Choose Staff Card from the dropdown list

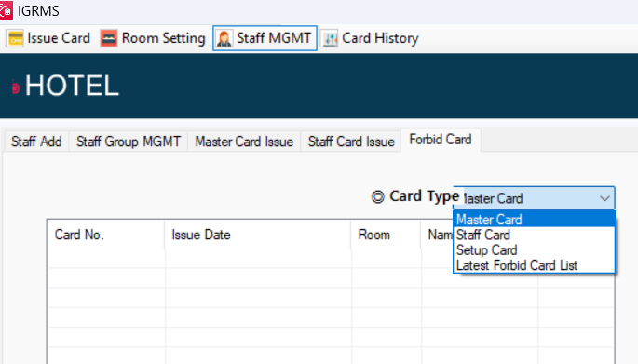[534, 236]
